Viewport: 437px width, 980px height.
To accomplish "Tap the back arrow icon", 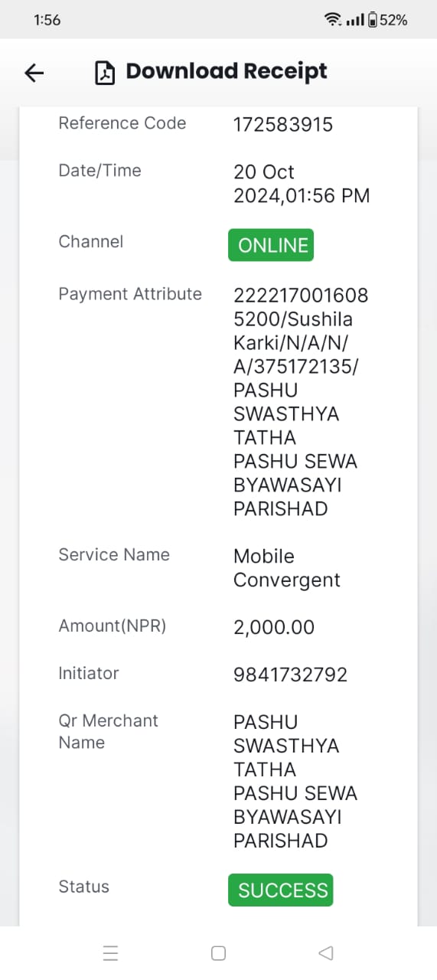I will pyautogui.click(x=34, y=73).
